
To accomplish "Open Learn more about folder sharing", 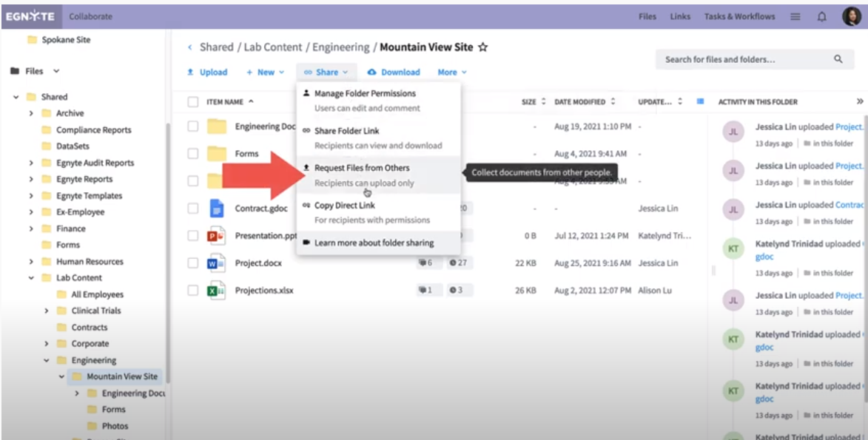I will pyautogui.click(x=374, y=243).
